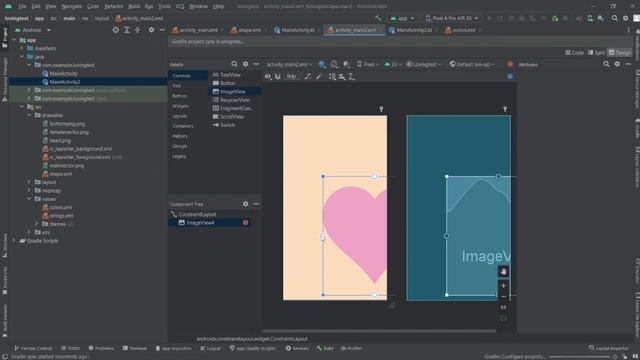
Task: Expand the layout folder
Action: click(x=29, y=182)
